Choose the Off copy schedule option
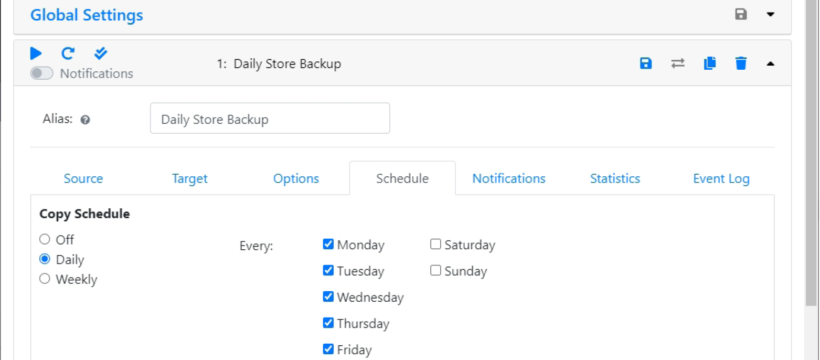 point(44,239)
